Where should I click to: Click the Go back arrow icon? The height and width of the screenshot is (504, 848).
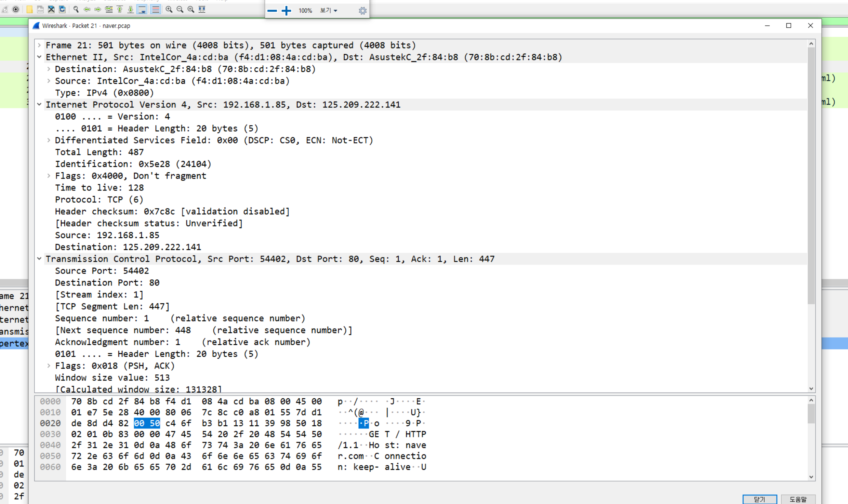point(87,9)
